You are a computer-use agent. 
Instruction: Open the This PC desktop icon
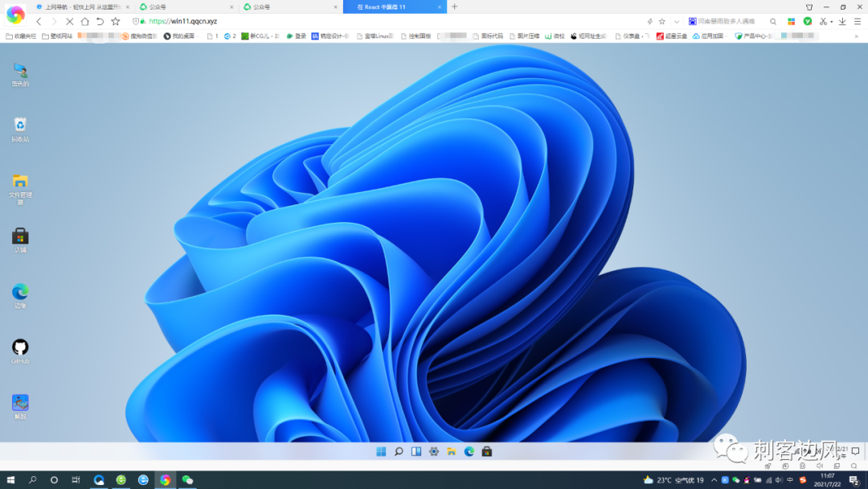20,75
